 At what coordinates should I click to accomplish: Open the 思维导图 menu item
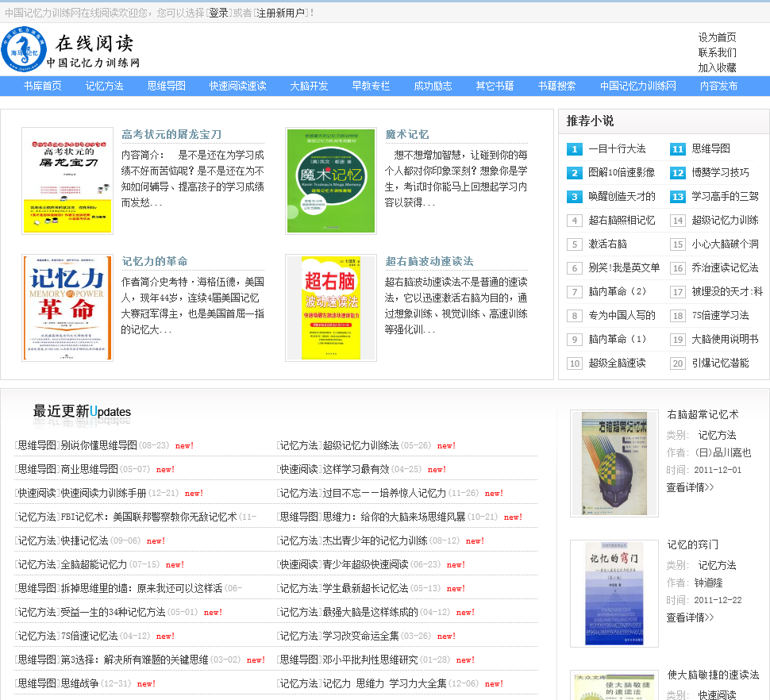[167, 86]
